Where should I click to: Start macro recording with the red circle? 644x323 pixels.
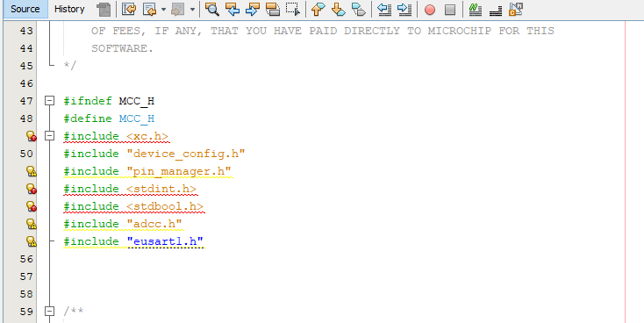tap(430, 10)
